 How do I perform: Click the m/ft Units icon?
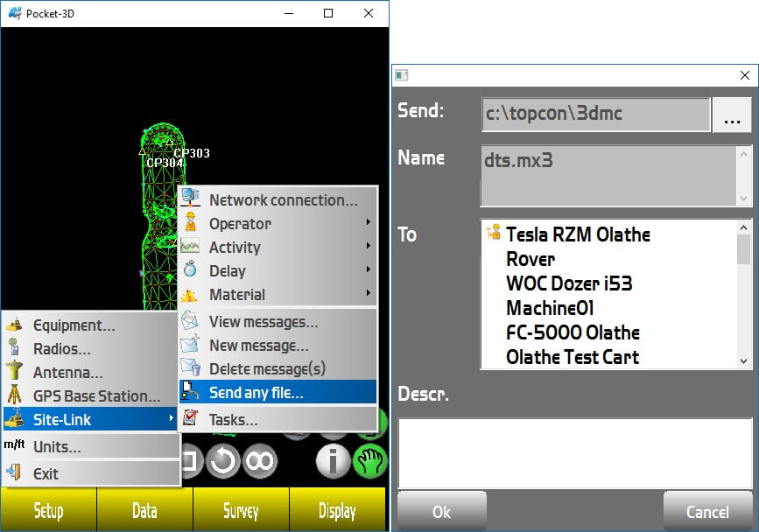[x=14, y=444]
